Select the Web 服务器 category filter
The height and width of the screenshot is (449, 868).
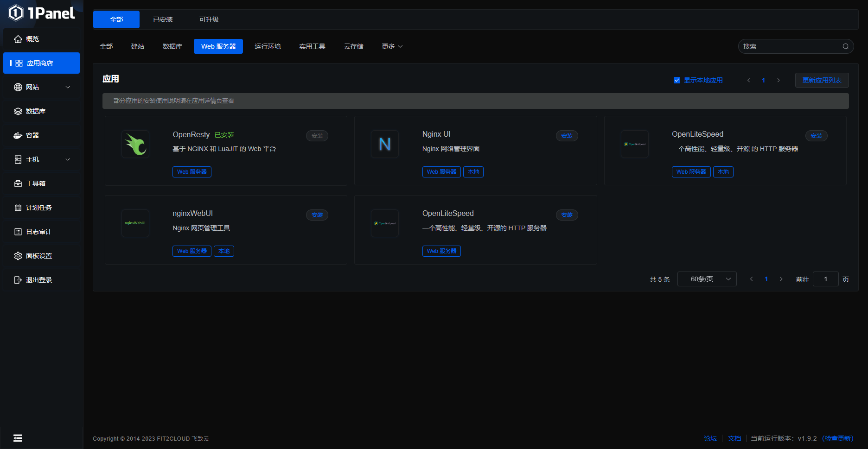218,46
